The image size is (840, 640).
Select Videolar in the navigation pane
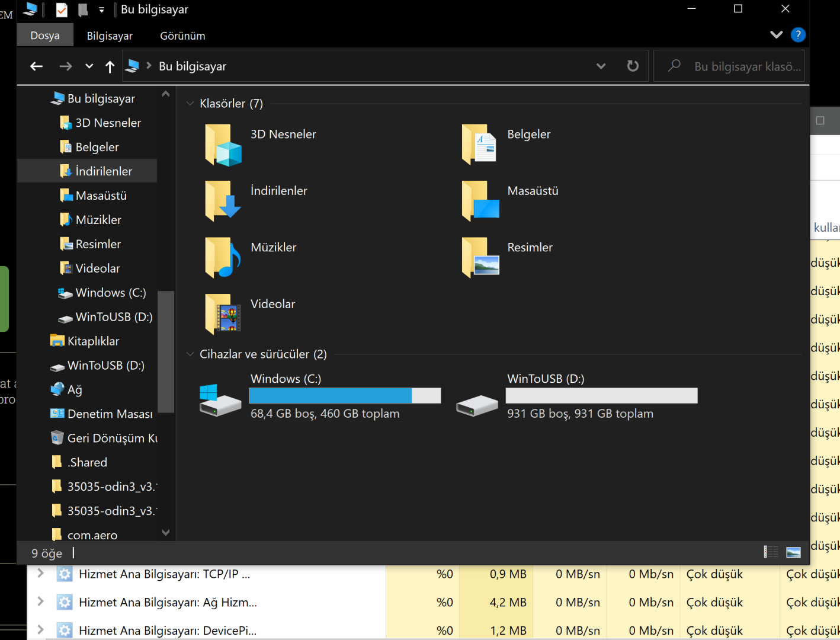(98, 268)
